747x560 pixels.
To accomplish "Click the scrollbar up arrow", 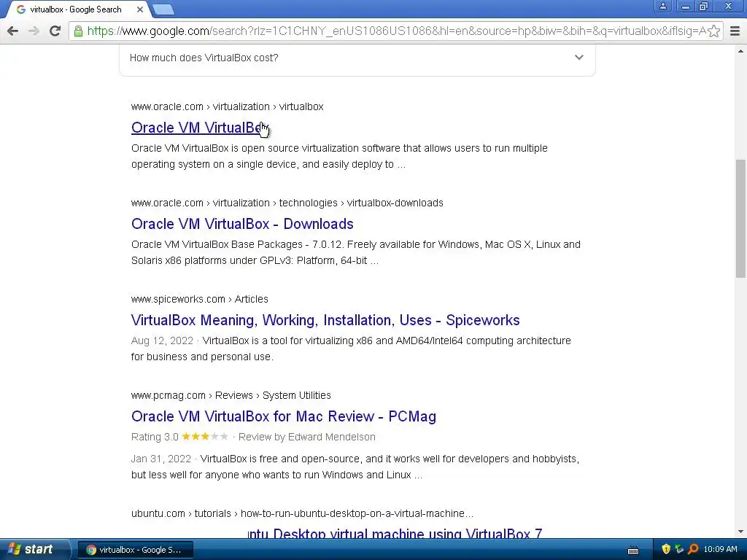I will [740, 51].
